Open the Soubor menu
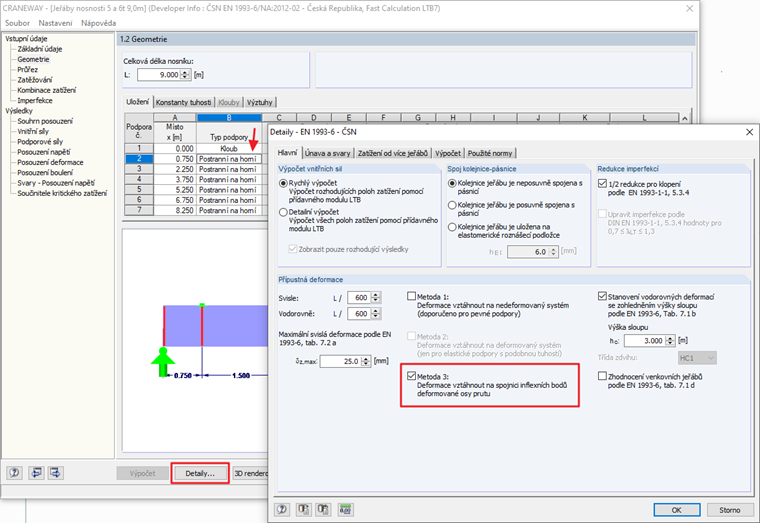Screen dimensions: 760x523 coord(17,23)
